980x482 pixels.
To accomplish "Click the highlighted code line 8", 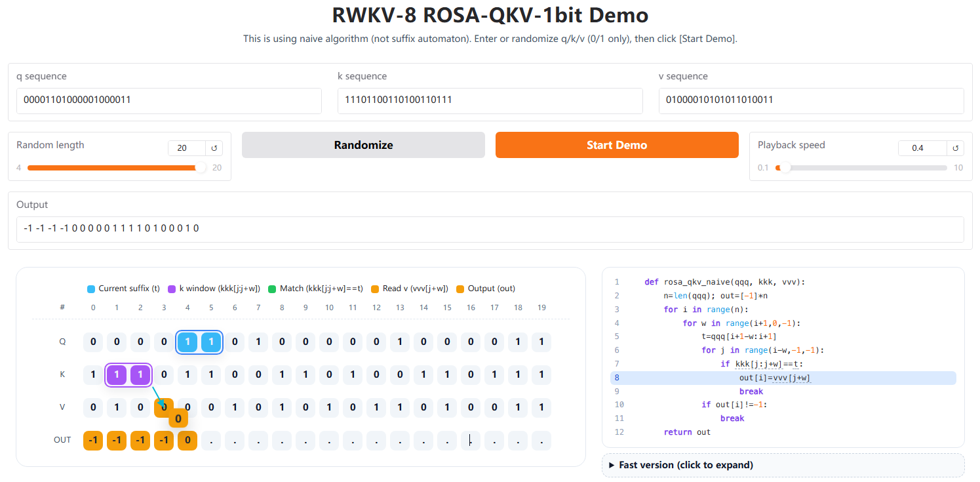I will (x=783, y=378).
